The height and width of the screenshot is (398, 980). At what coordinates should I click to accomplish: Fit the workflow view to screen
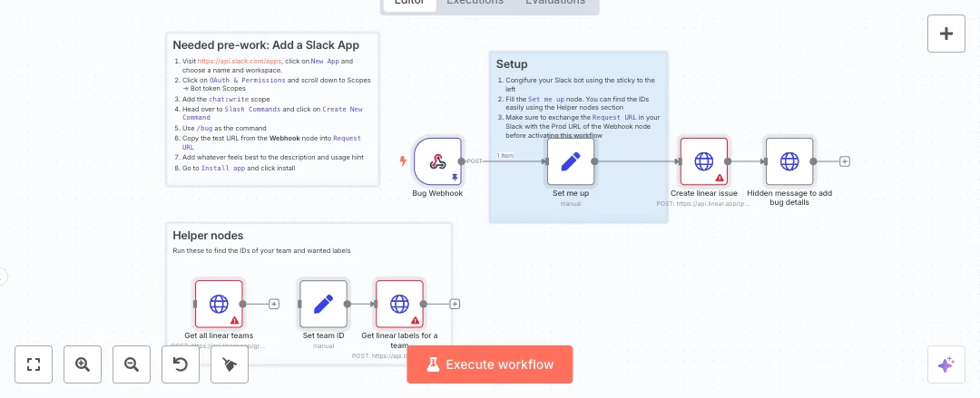(x=34, y=364)
